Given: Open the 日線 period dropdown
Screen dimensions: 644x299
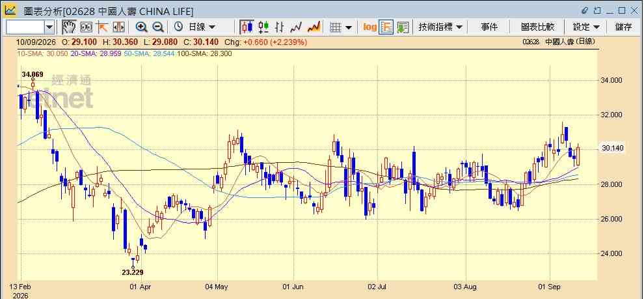Looking at the screenshot, I should point(202,27).
